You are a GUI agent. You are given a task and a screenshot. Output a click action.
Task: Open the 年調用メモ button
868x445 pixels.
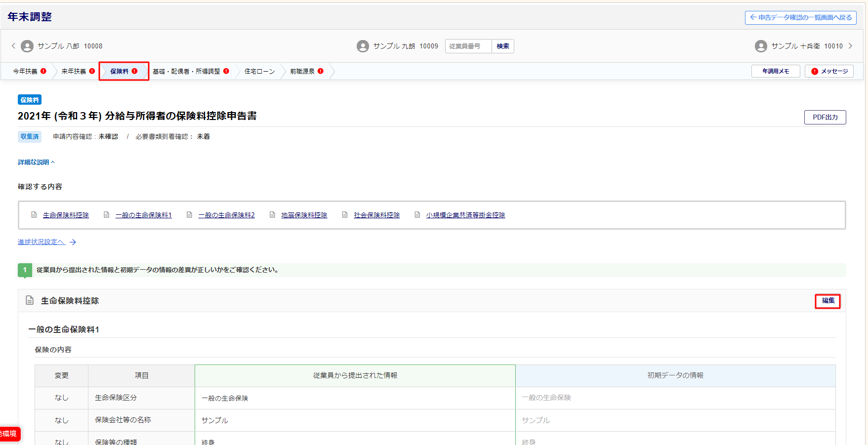pos(776,71)
